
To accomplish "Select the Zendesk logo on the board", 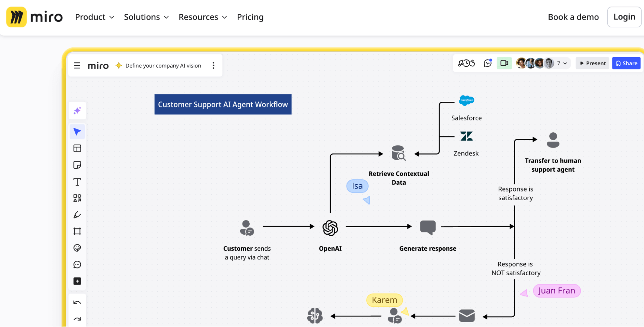I will (466, 136).
